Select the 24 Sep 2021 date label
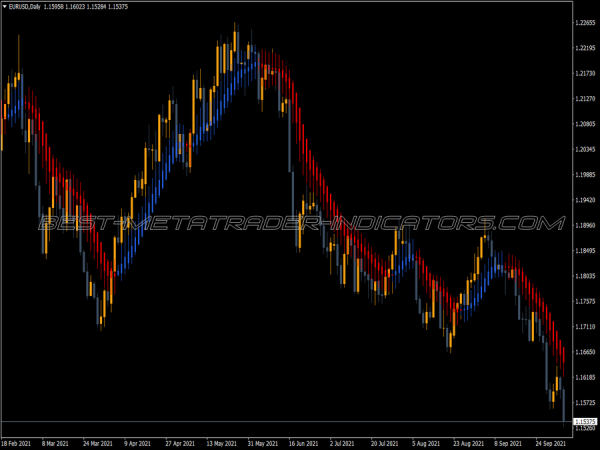 pos(549,442)
